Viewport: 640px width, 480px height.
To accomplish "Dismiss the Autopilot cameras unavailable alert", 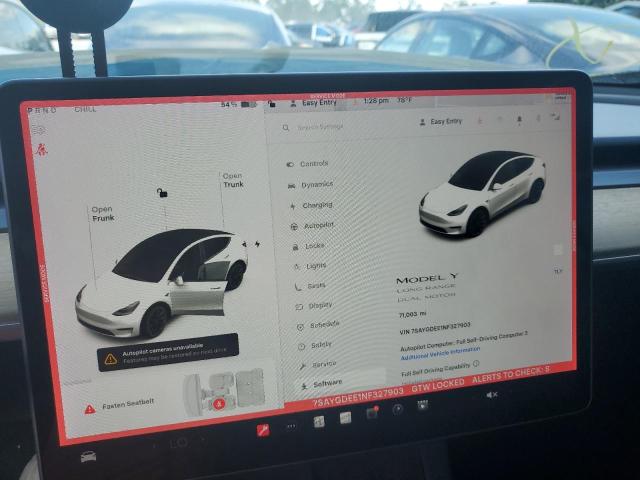I will (x=168, y=353).
